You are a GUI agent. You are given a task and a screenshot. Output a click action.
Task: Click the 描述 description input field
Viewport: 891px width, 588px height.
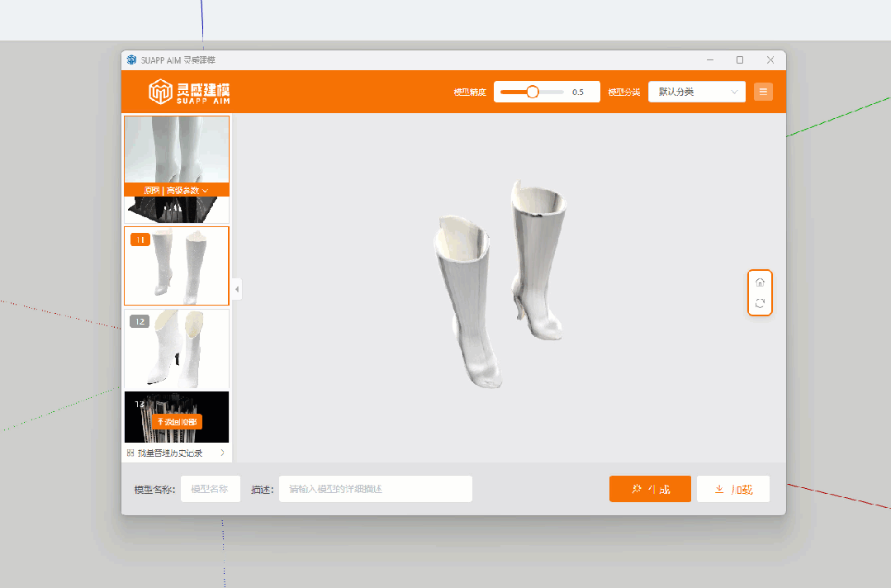[375, 489]
